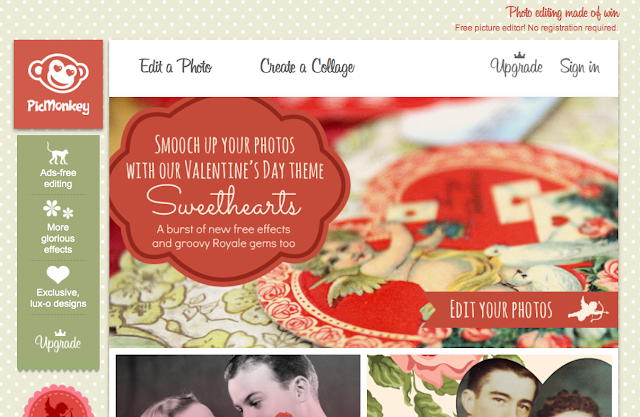
Task: Click the cupid icon on Edit your photos banner
Action: click(588, 309)
